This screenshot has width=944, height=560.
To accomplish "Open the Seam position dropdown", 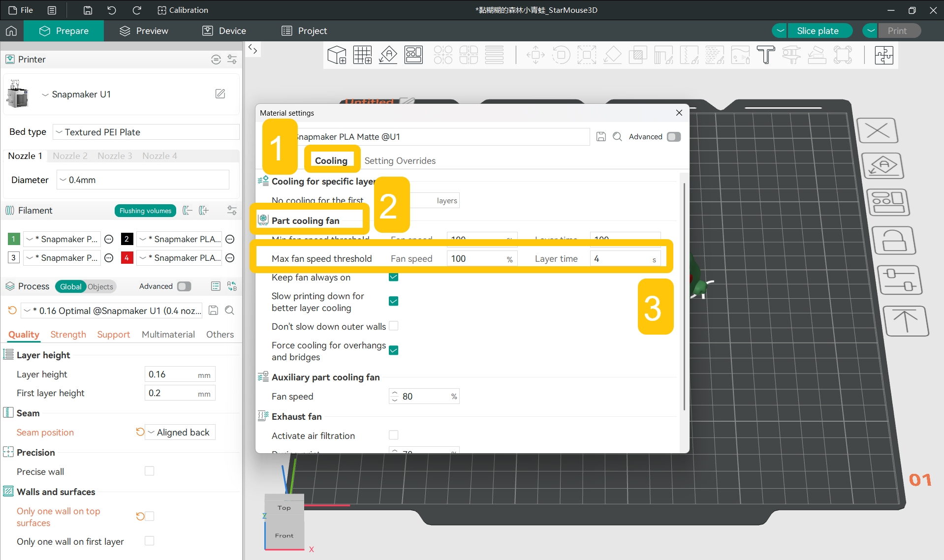I will [x=180, y=432].
